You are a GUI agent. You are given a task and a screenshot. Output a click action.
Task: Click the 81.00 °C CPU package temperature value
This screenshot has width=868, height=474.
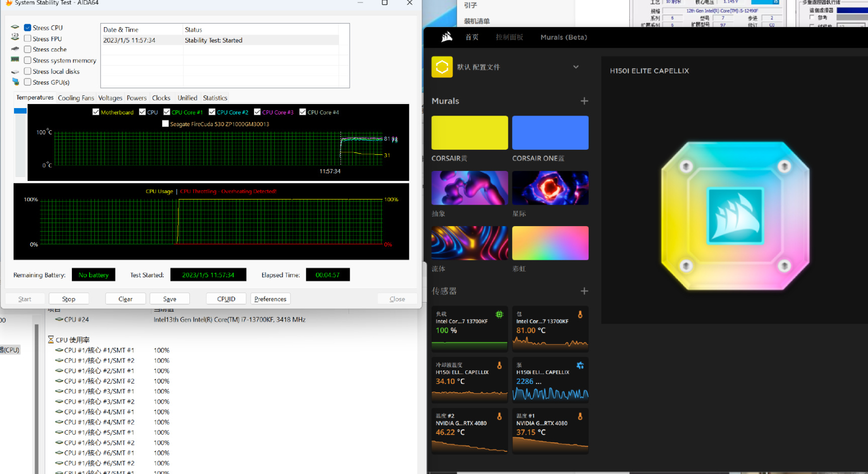point(531,330)
